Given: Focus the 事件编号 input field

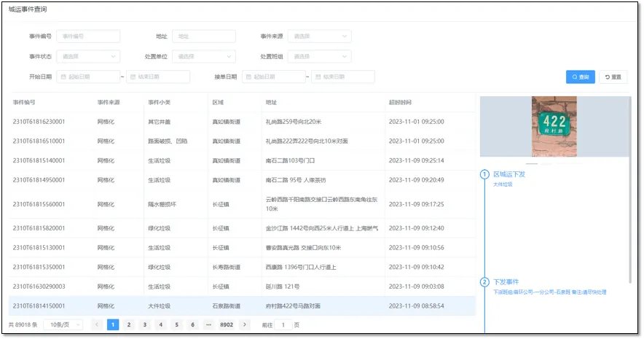Looking at the screenshot, I should 88,36.
